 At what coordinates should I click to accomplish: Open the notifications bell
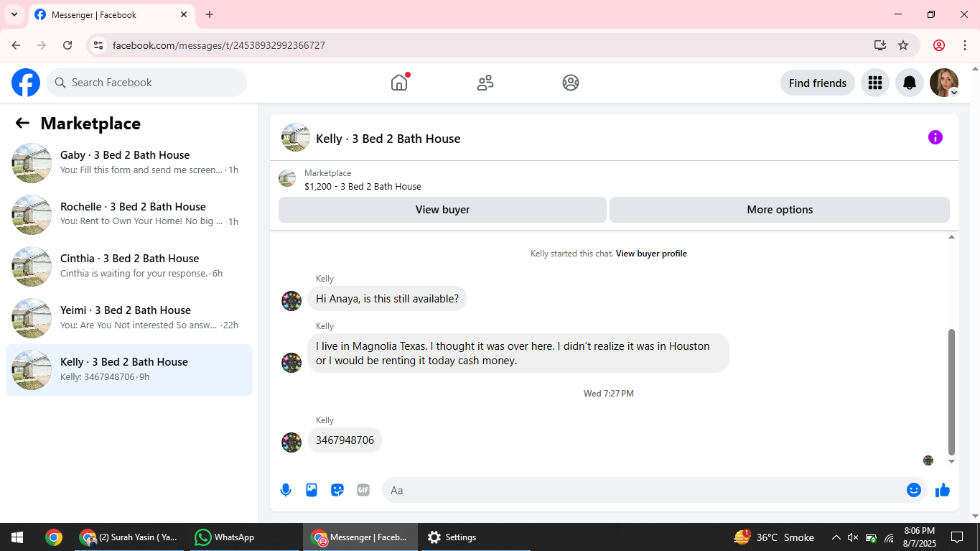click(x=910, y=83)
